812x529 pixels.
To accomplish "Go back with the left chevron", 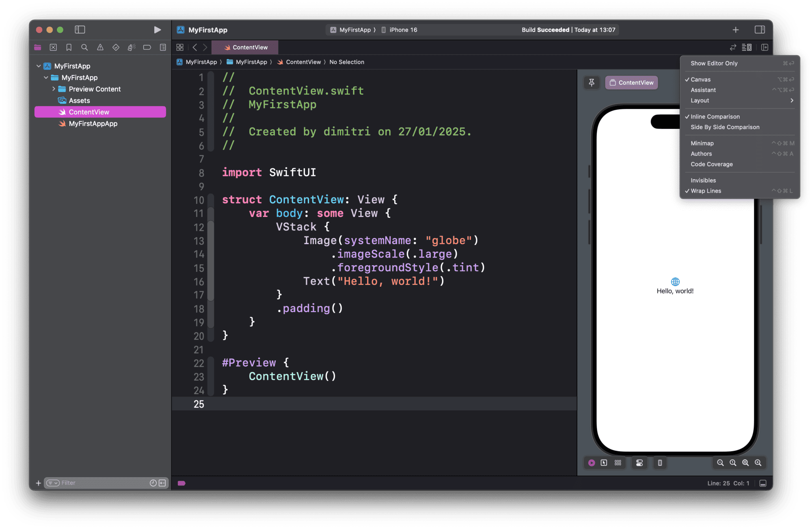I will (195, 48).
